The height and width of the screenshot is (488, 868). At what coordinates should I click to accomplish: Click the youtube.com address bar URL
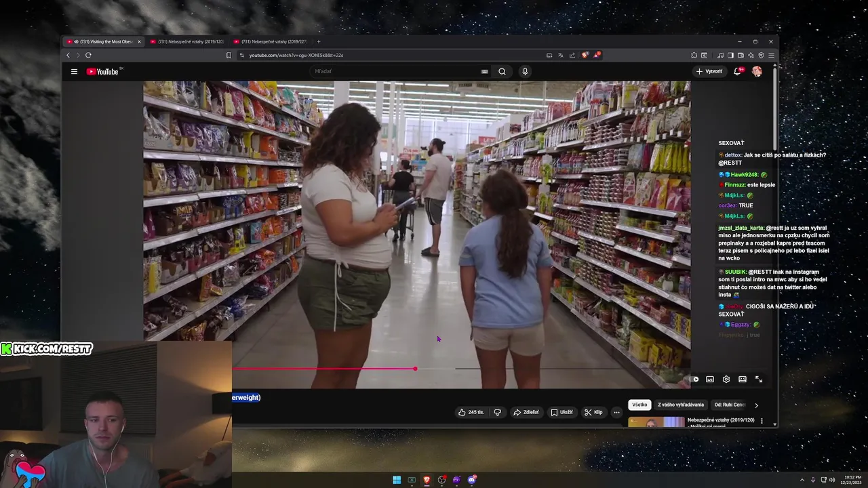[x=296, y=55]
